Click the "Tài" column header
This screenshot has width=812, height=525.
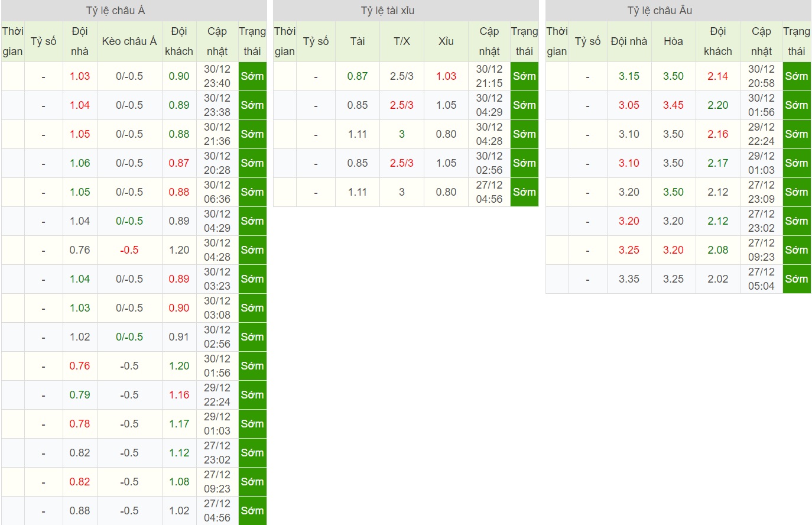pos(358,41)
